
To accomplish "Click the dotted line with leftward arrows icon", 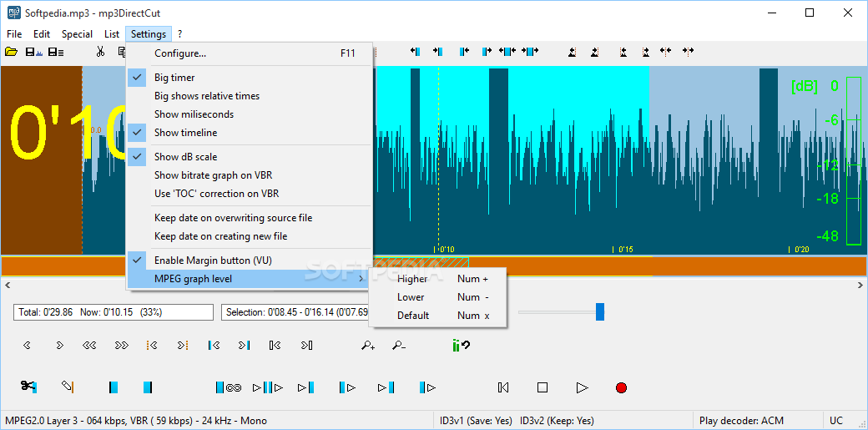I will (x=666, y=51).
